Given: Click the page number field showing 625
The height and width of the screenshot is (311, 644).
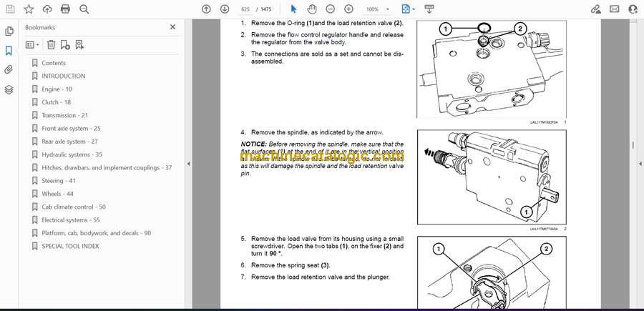Looking at the screenshot, I should 245,9.
